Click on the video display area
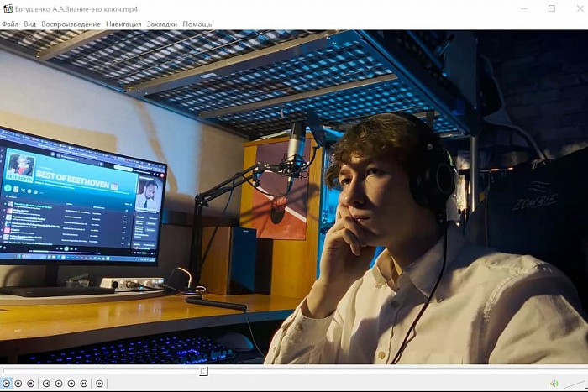588x392 pixels. pos(294,197)
